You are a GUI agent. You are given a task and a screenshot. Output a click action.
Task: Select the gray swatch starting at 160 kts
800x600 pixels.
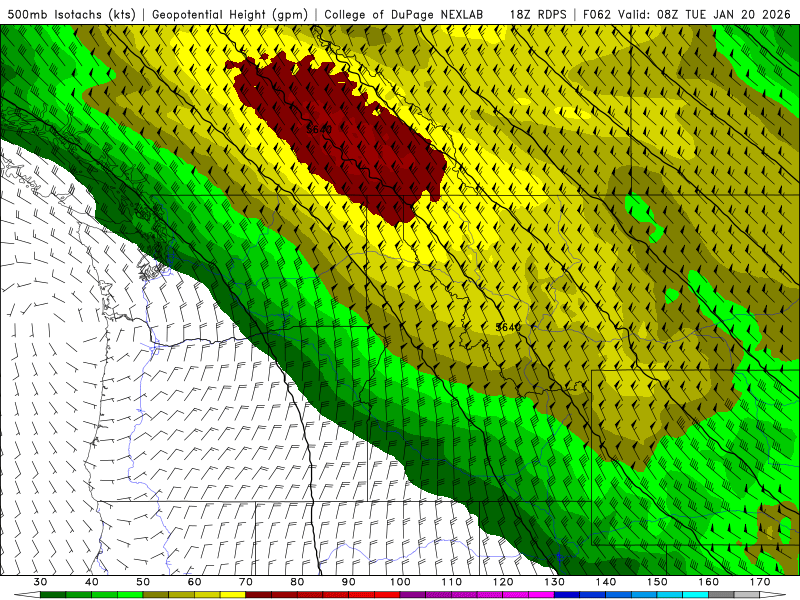click(721, 594)
